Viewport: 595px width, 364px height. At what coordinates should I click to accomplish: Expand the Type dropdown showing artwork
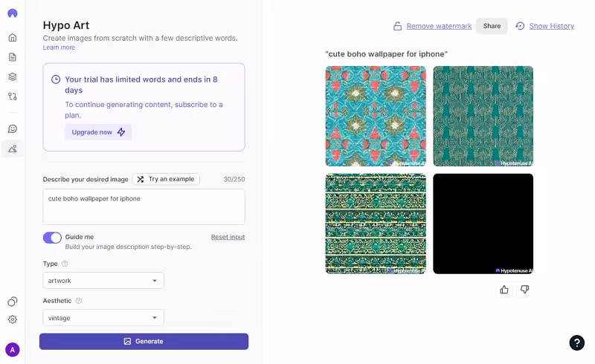pyautogui.click(x=103, y=281)
